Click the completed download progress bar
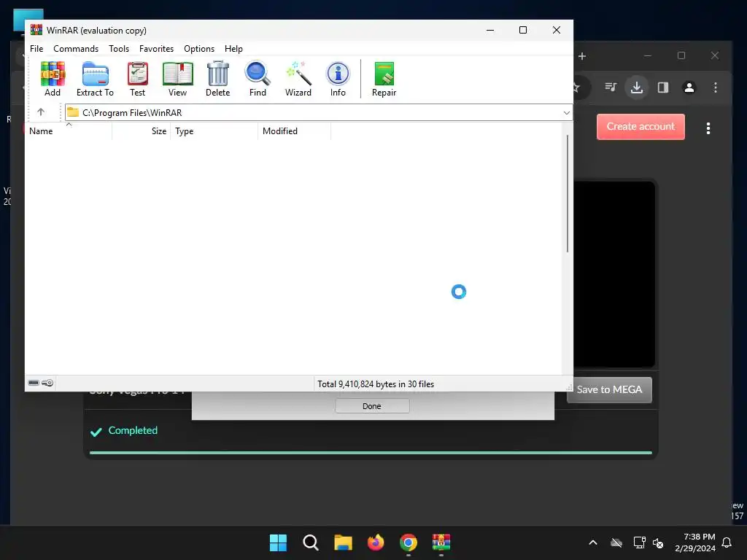 (x=371, y=453)
